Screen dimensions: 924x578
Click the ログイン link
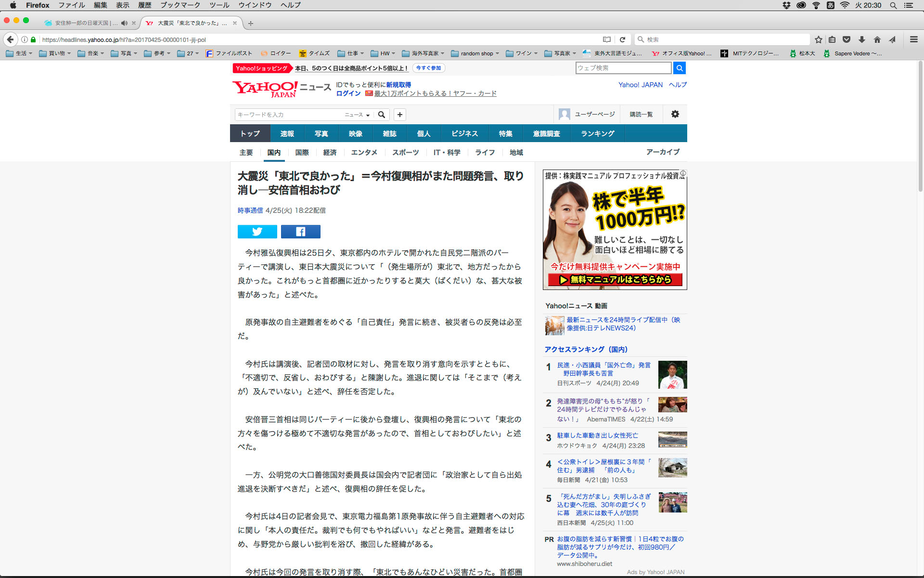pos(348,93)
